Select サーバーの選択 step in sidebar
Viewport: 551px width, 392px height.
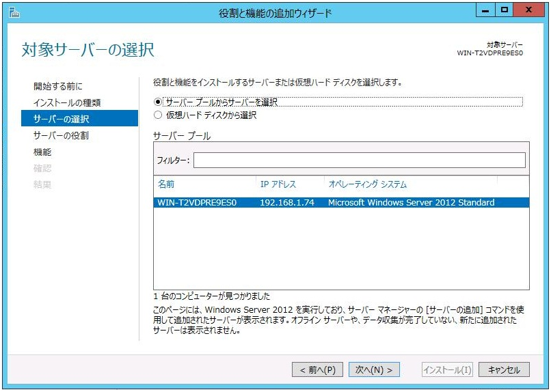(61, 119)
